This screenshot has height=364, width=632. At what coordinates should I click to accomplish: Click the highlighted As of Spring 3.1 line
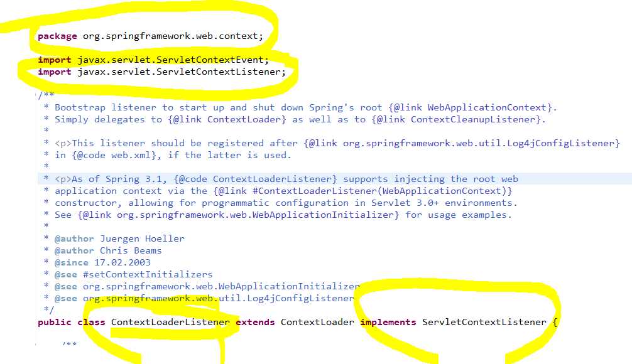[x=335, y=179]
